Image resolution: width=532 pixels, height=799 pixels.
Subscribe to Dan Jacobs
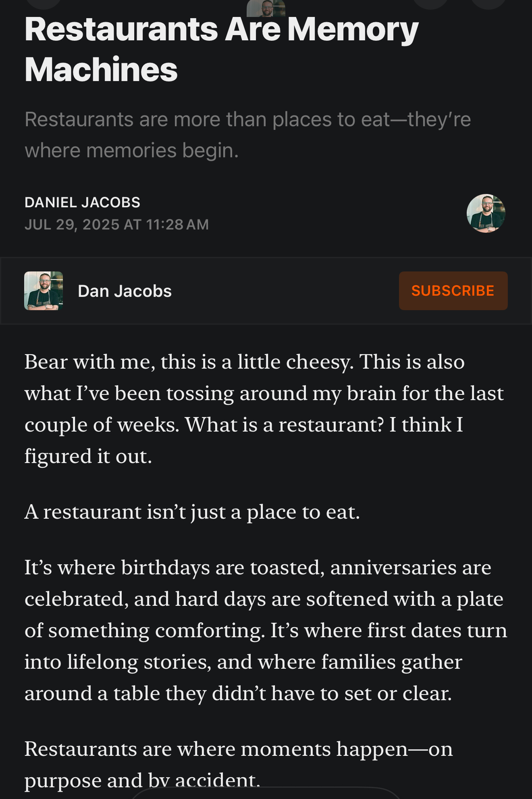point(453,291)
